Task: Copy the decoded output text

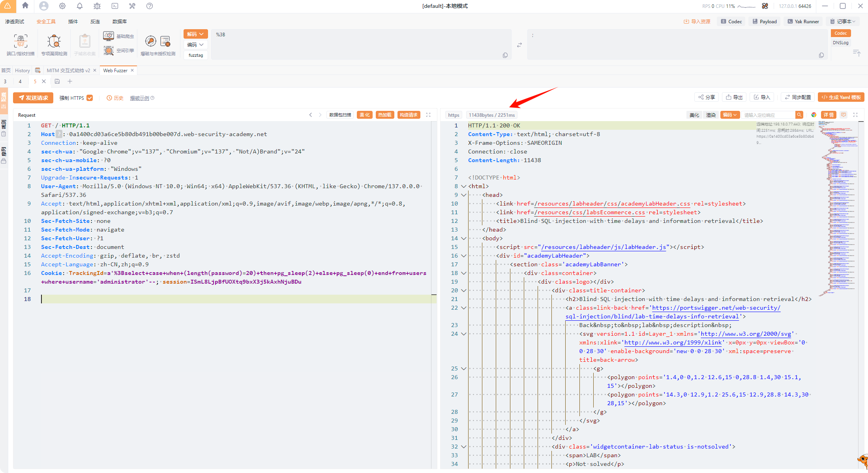Action: (821, 55)
